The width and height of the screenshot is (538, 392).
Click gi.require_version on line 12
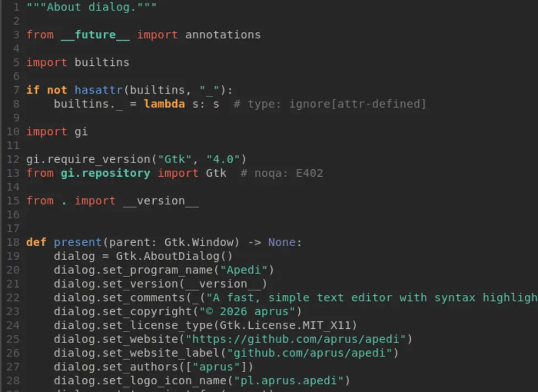pyautogui.click(x=88, y=159)
